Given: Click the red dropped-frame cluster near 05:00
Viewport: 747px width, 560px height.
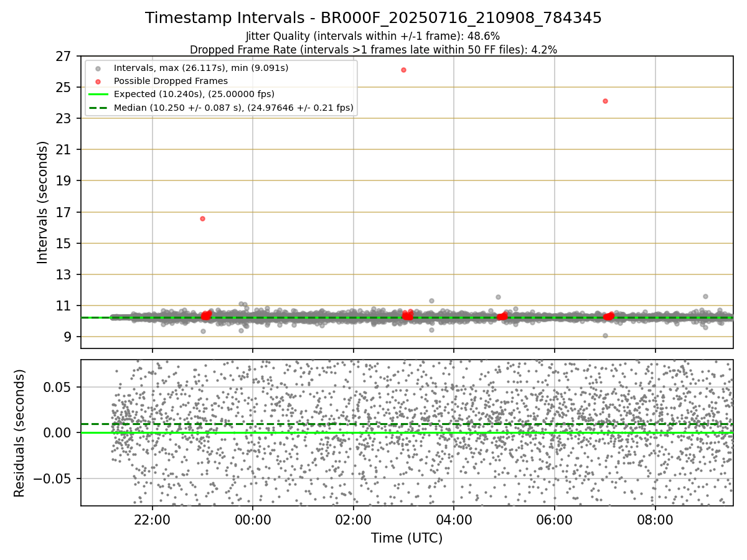Looking at the screenshot, I should coord(502,316).
